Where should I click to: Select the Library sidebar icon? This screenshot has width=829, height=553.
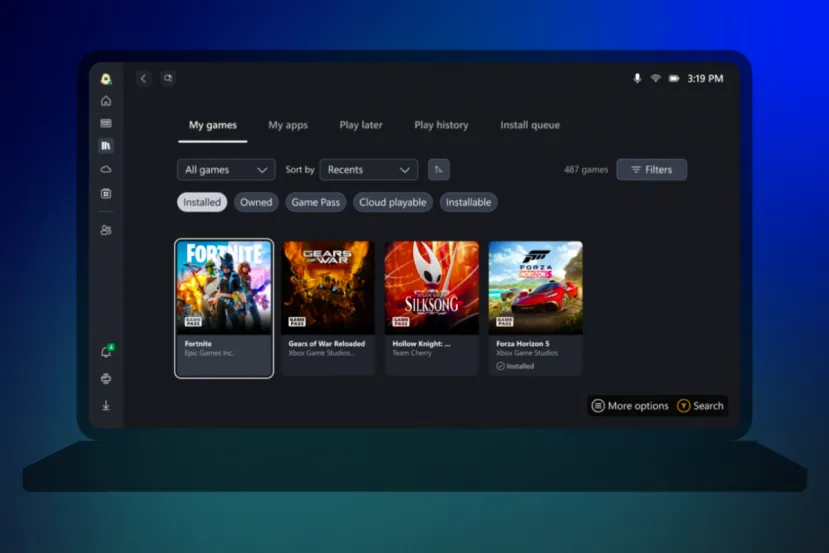(x=106, y=145)
